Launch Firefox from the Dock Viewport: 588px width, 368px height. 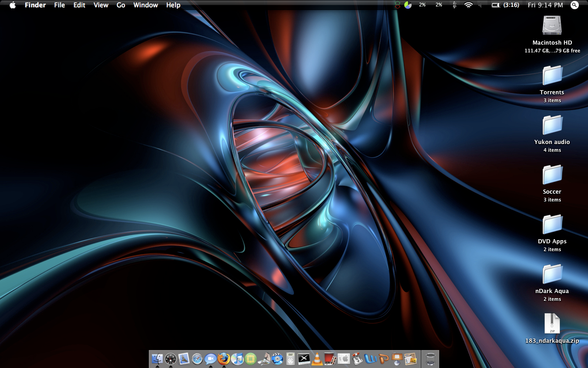224,358
